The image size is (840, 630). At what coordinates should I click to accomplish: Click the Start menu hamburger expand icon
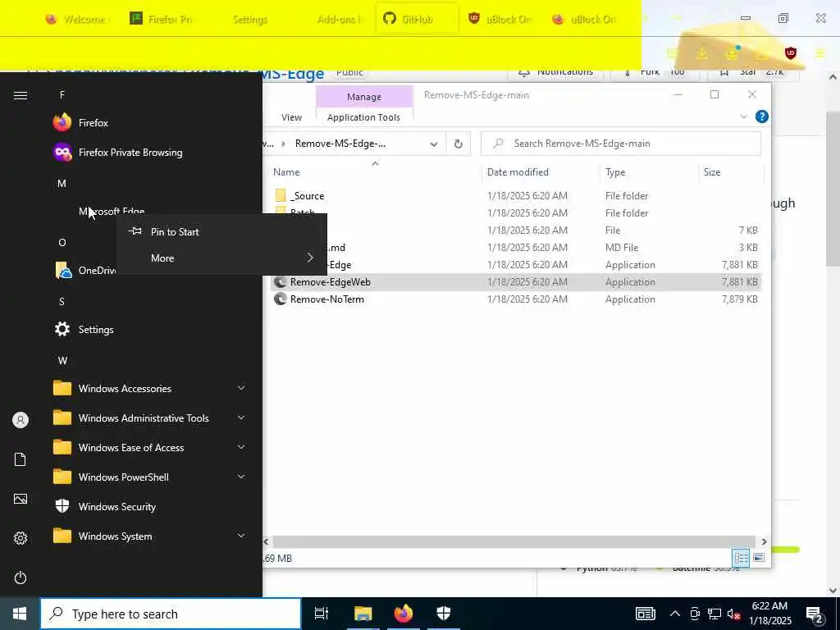tap(21, 95)
